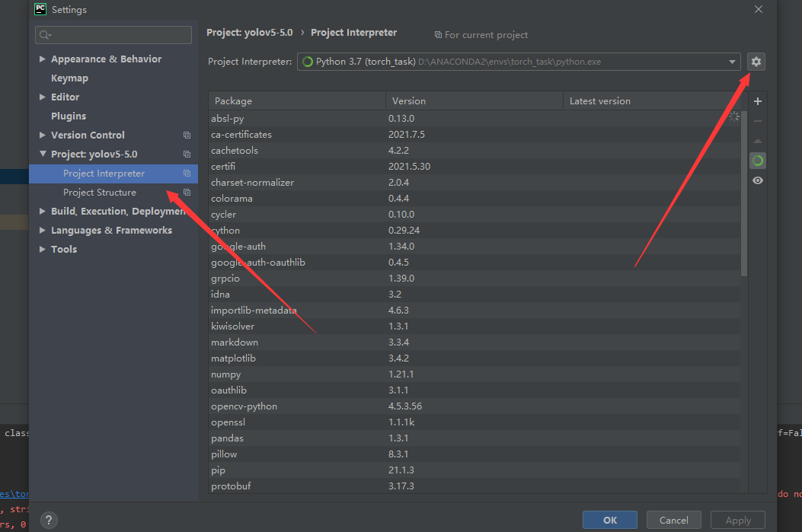802x532 pixels.
Task: Select Plugins in the settings tree
Action: pos(69,116)
